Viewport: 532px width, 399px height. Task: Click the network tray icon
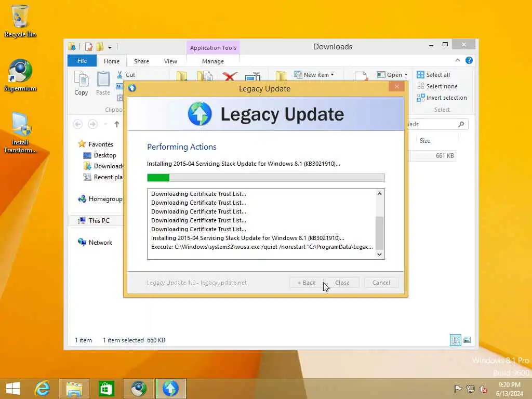tap(470, 389)
